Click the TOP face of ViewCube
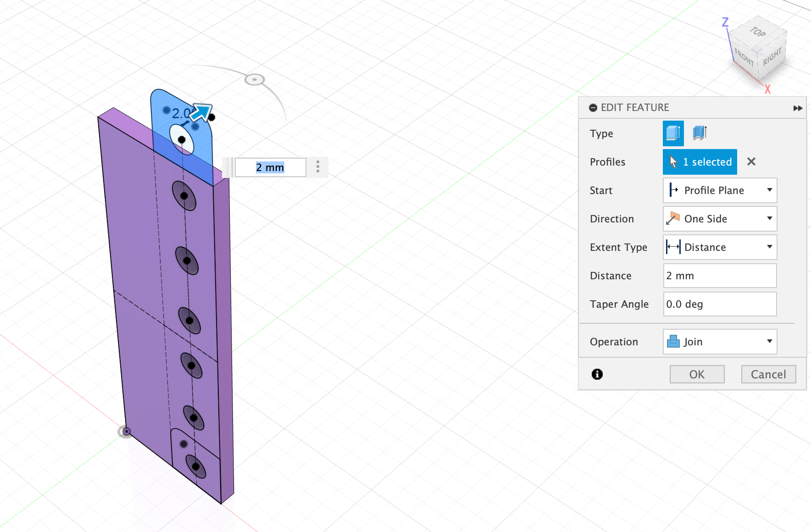Screen dimensions: 811x532 pos(758,32)
